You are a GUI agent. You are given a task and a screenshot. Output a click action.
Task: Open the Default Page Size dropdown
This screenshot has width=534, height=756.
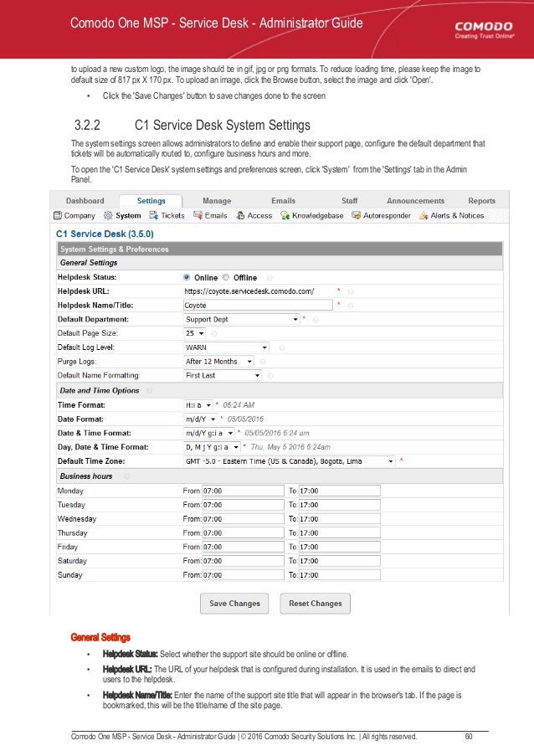(195, 333)
